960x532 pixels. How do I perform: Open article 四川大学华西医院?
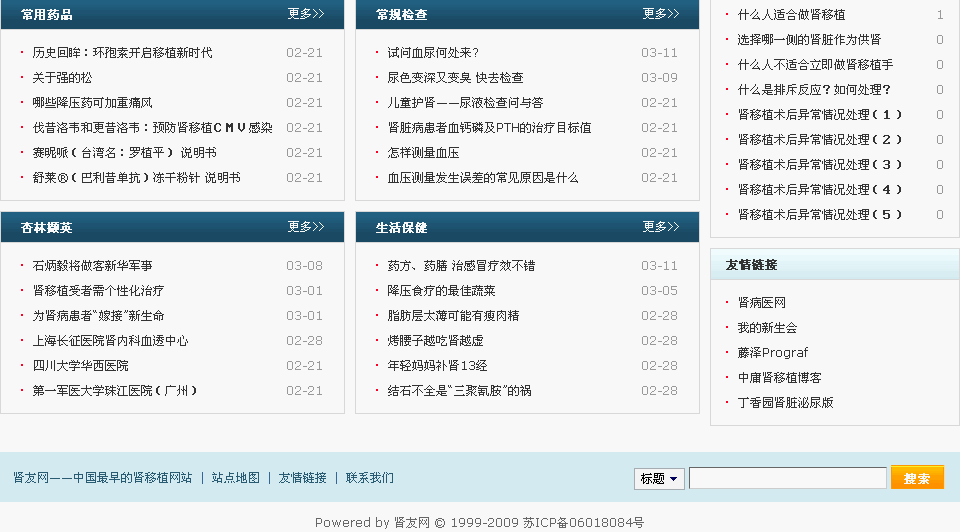[x=80, y=366]
